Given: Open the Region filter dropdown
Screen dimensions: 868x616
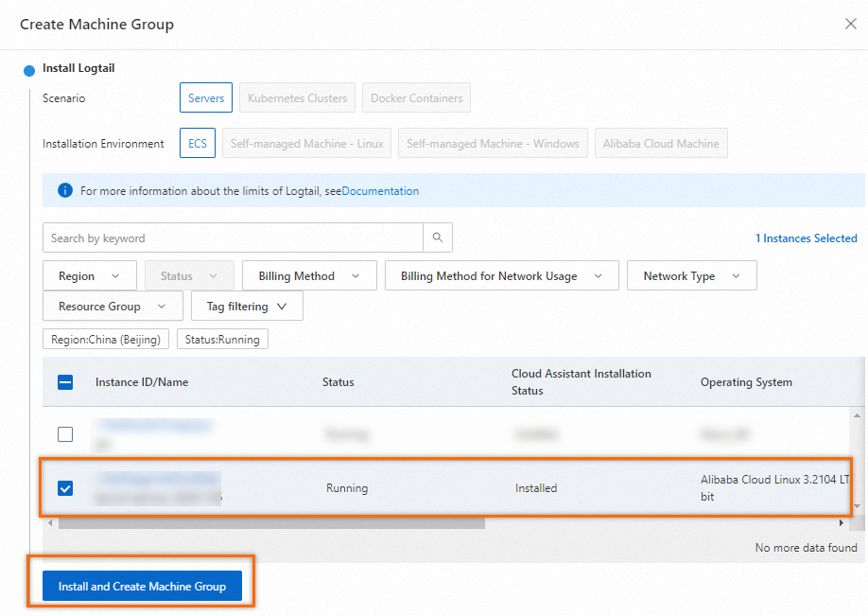Looking at the screenshot, I should [x=90, y=276].
